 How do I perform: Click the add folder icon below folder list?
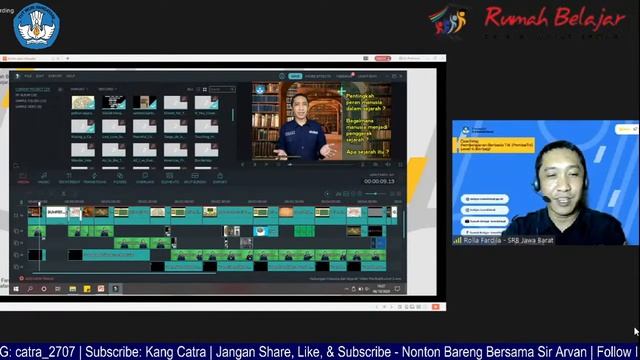pyautogui.click(x=16, y=165)
